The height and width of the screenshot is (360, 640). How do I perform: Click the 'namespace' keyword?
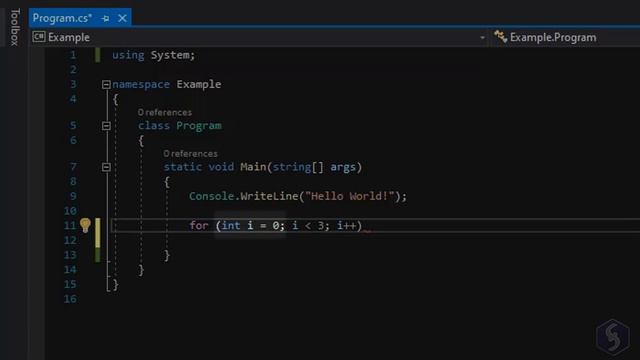(141, 84)
